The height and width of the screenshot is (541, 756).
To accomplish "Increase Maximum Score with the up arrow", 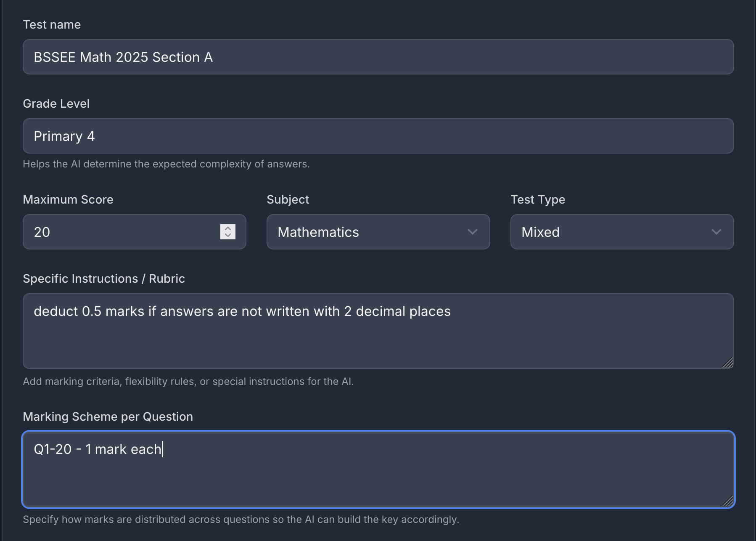I will pos(228,228).
